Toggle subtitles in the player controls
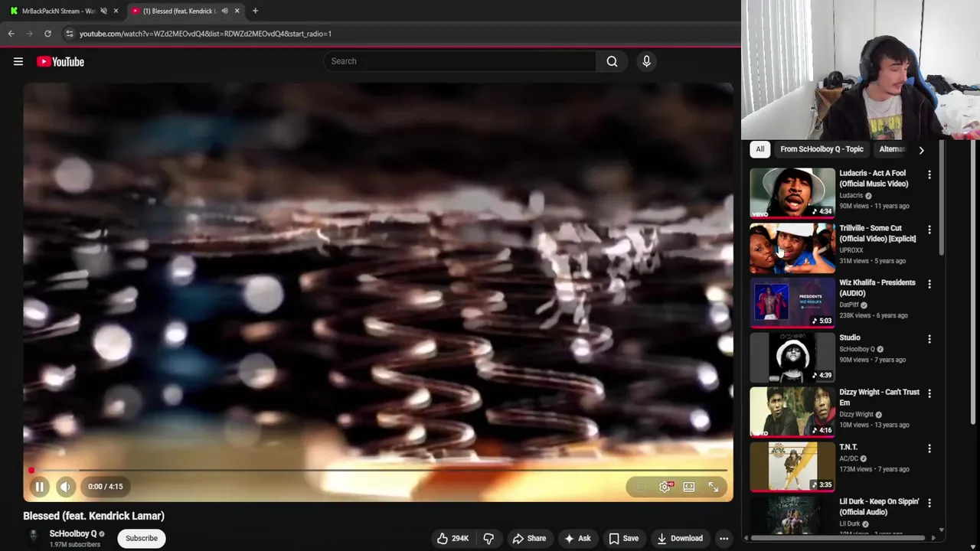This screenshot has height=551, width=980. click(x=641, y=487)
